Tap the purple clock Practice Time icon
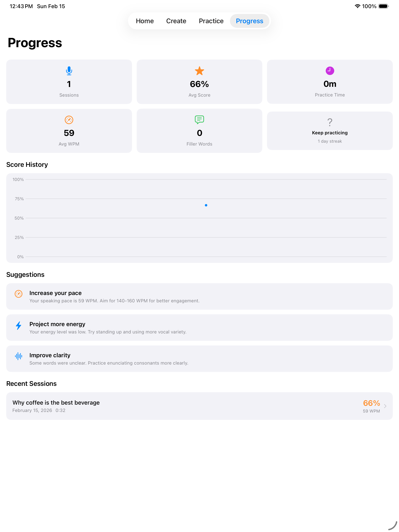 click(x=330, y=71)
